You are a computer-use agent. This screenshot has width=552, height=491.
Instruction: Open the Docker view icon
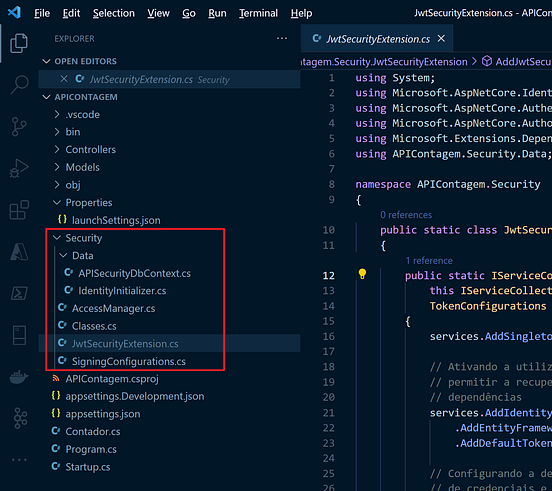19,377
